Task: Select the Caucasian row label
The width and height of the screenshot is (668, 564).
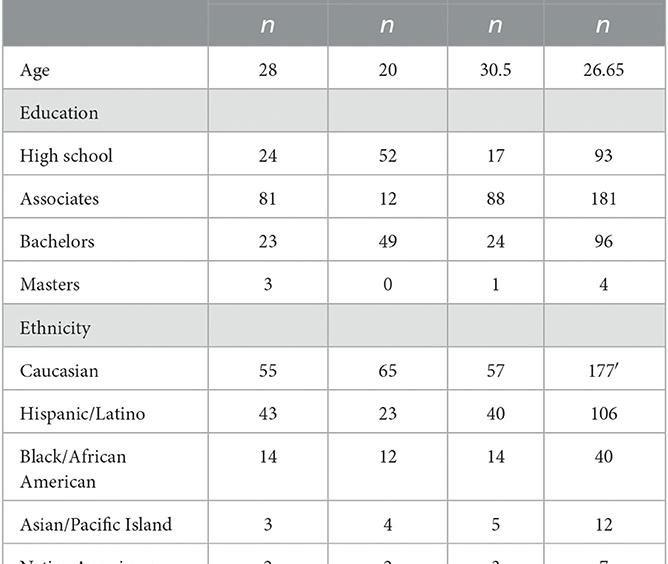Action: [59, 371]
